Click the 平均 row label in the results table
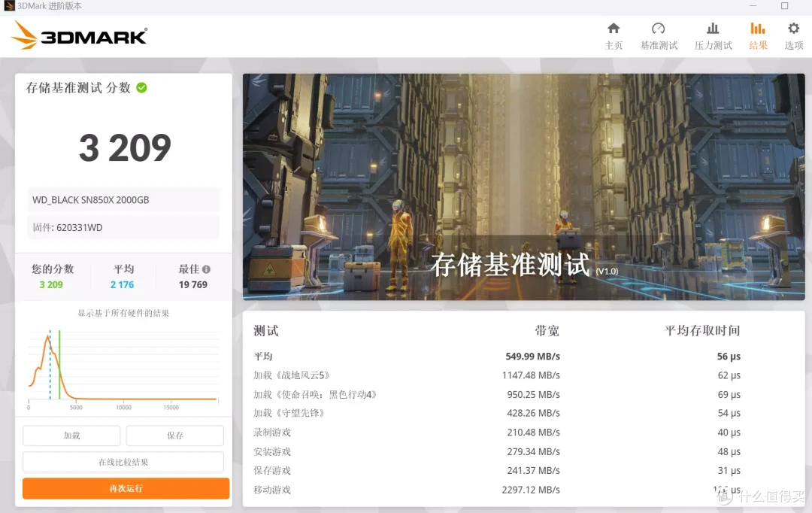Image resolution: width=812 pixels, height=513 pixels. tap(263, 356)
